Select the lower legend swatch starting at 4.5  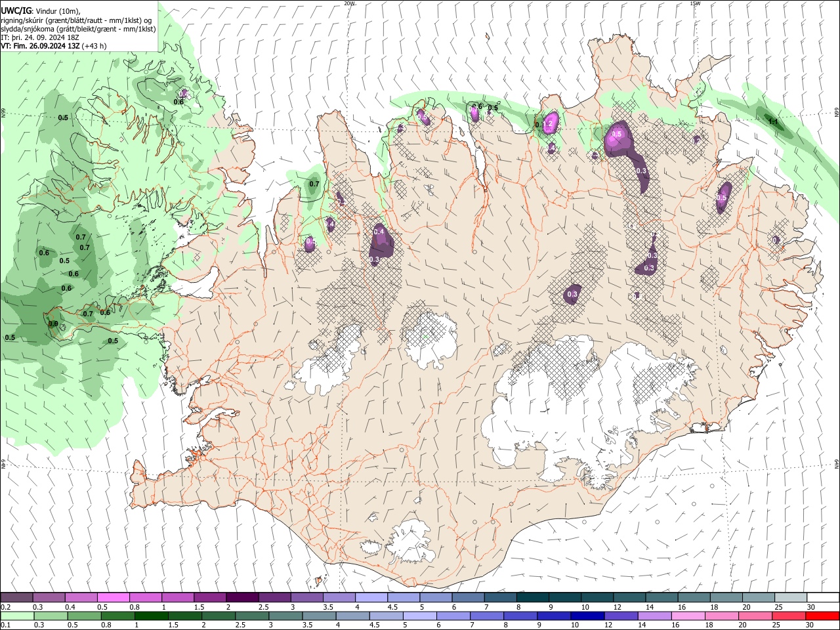point(386,616)
